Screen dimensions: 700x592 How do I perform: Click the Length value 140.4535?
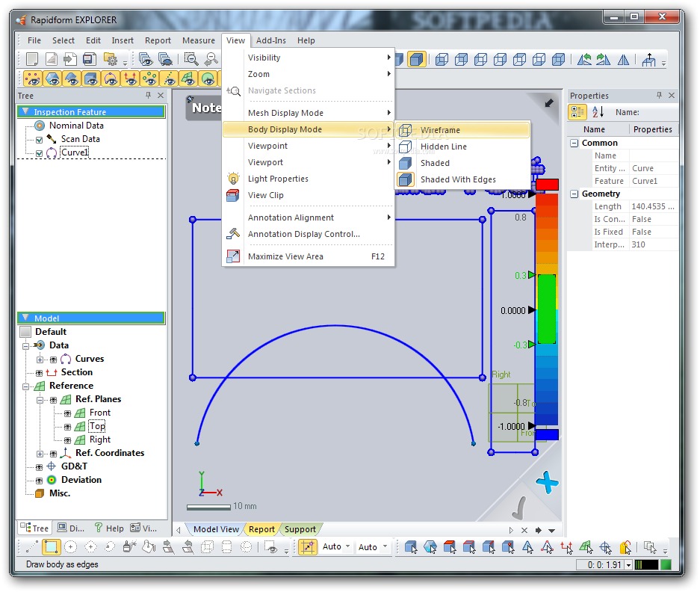coord(653,206)
